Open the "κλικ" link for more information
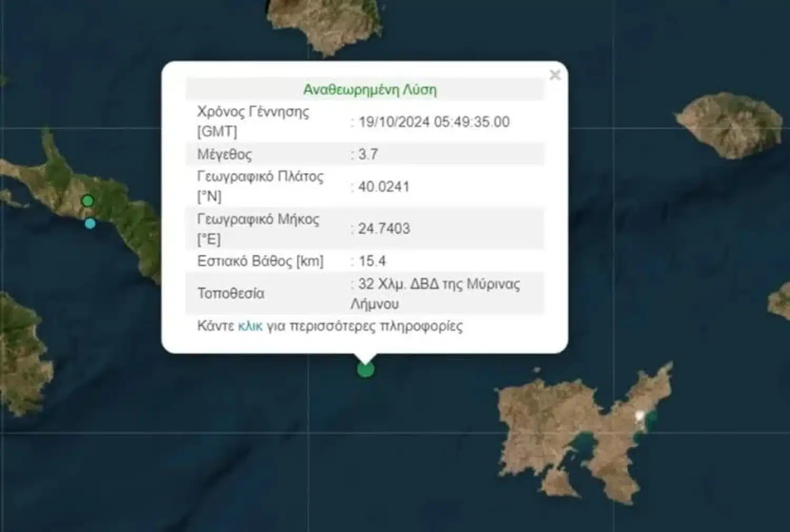This screenshot has width=790, height=532. pyautogui.click(x=250, y=326)
